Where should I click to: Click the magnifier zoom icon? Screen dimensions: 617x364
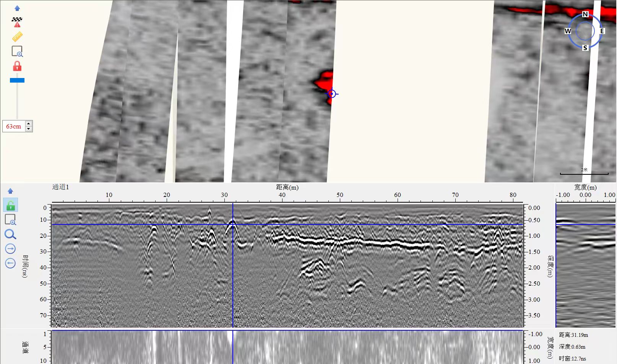coord(10,234)
